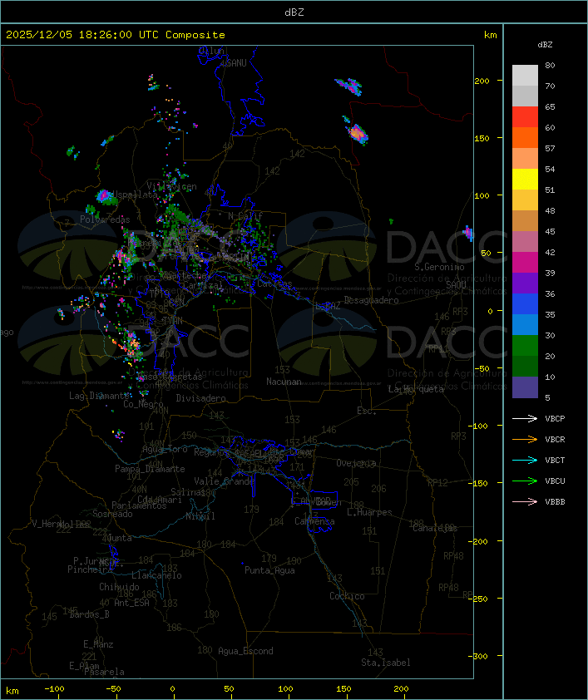Click the Villavicen place label
The height and width of the screenshot is (700, 588).
(x=172, y=186)
